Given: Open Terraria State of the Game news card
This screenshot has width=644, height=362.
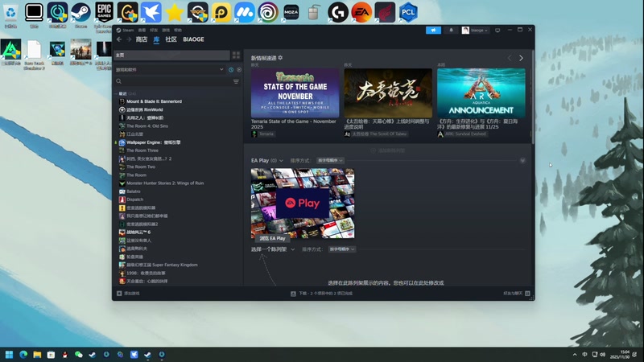Looking at the screenshot, I should (x=295, y=93).
